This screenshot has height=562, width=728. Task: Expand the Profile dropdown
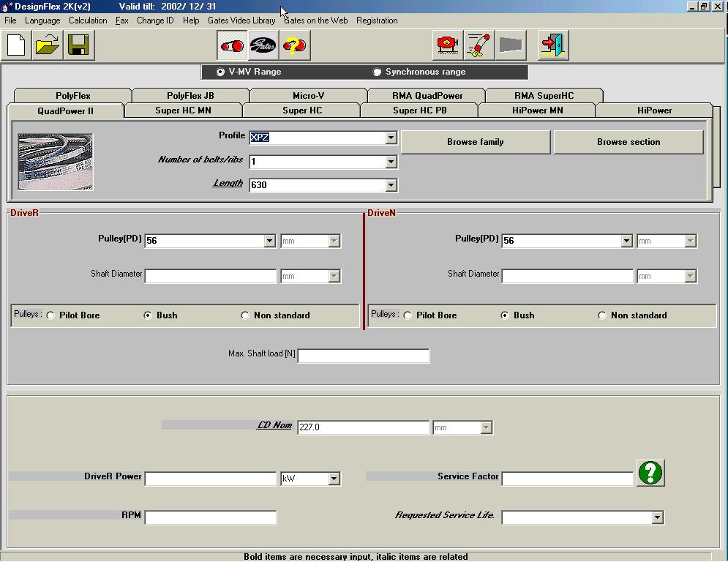(x=391, y=138)
